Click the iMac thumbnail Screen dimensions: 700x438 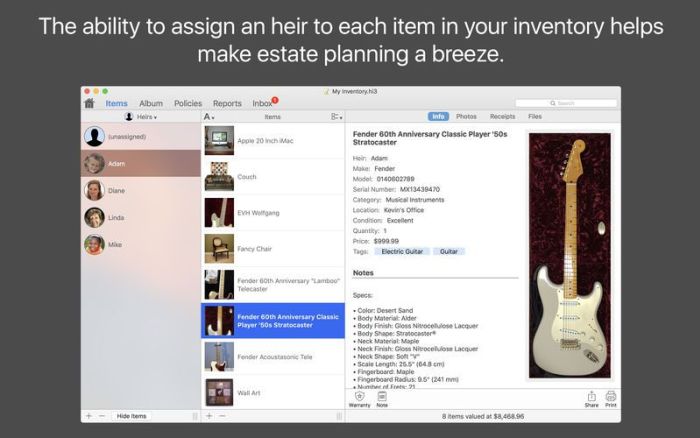click(219, 141)
